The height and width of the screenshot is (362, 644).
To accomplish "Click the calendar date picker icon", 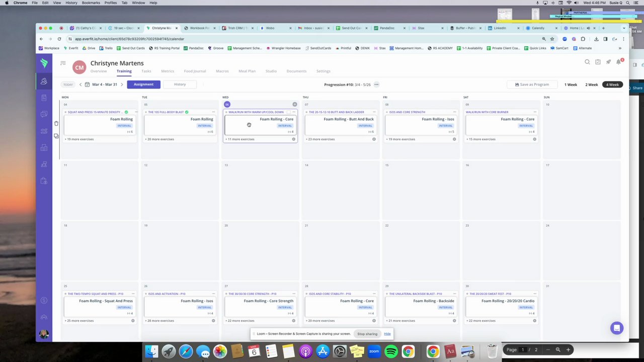I will tap(87, 84).
